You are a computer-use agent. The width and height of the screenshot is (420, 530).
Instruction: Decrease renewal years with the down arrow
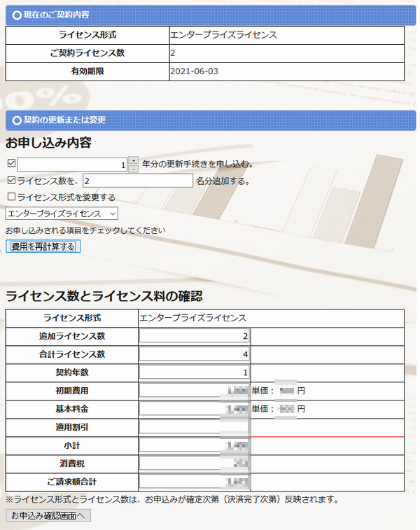click(134, 169)
